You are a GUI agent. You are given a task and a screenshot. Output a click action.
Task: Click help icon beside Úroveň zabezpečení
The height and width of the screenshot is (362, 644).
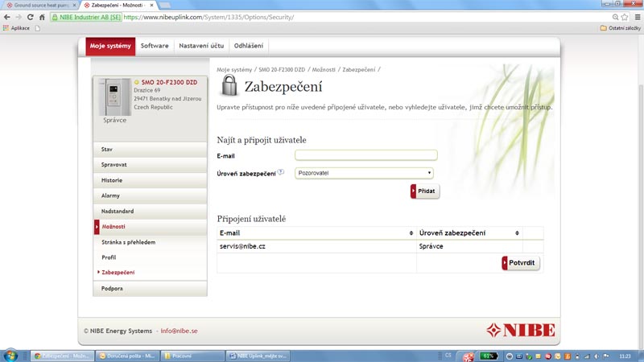[x=280, y=172]
